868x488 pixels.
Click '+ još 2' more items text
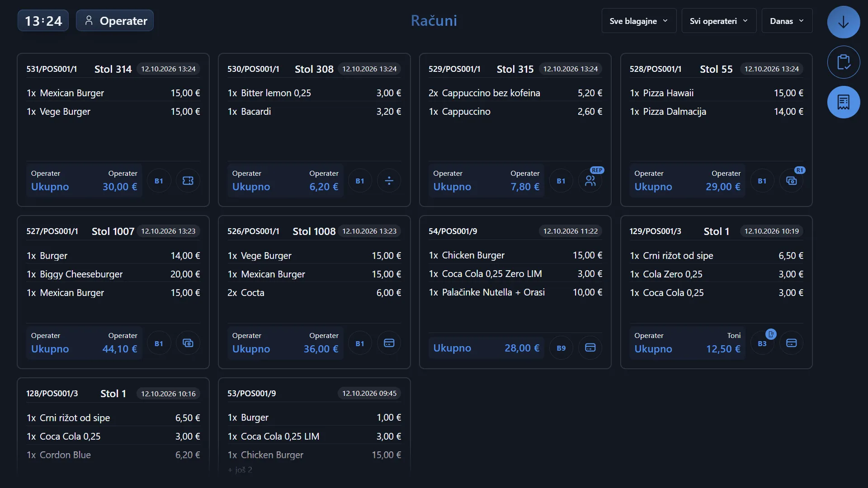240,470
